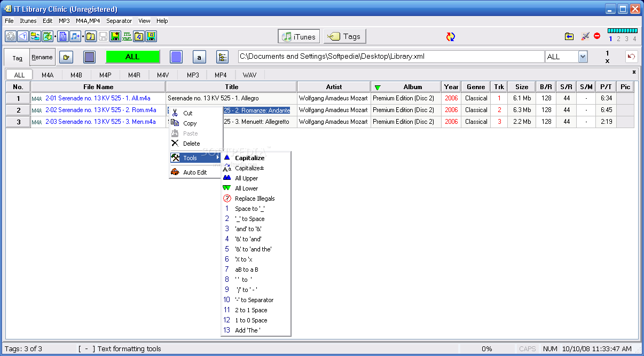The height and width of the screenshot is (356, 644).
Task: Click the recycle icon at toolbar start
Action: click(11, 36)
